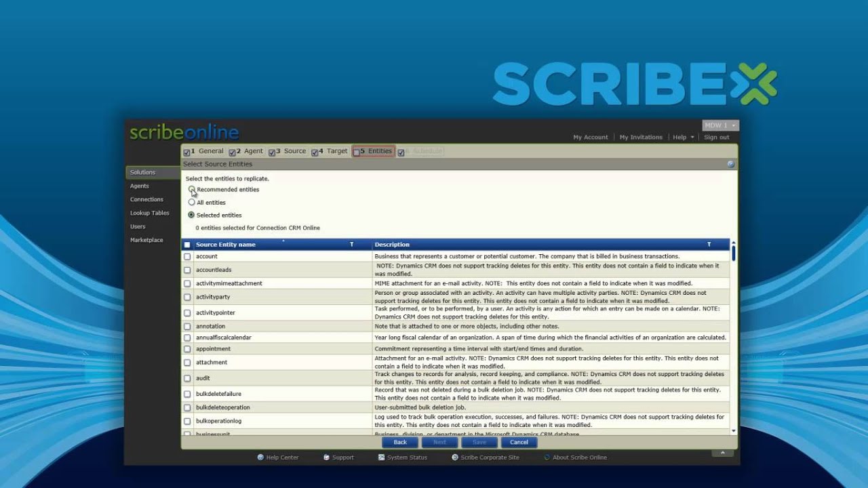The image size is (868, 488).
Task: Check the activitymimeattachment entity checkbox
Action: 187,283
